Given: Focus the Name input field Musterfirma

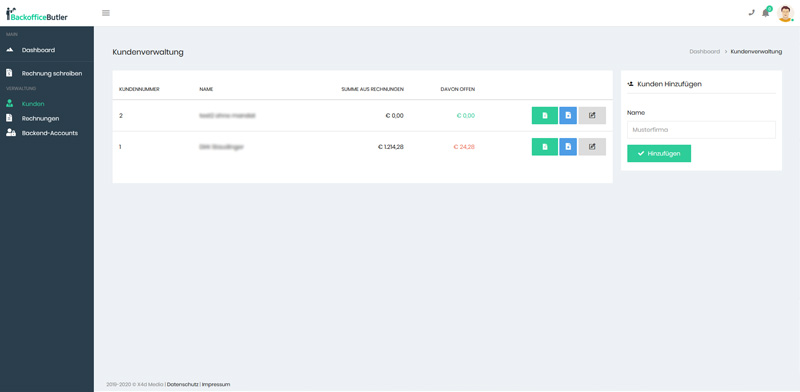Looking at the screenshot, I should 701,130.
